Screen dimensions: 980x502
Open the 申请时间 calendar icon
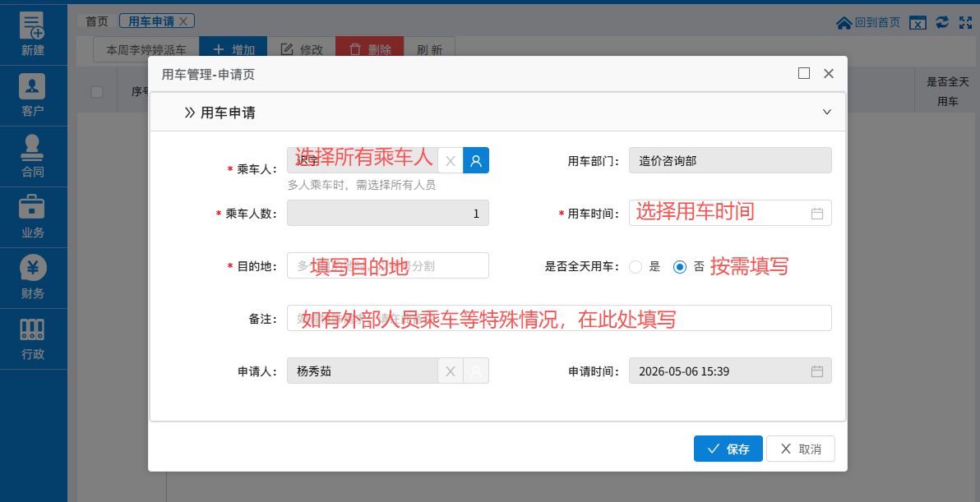point(817,371)
